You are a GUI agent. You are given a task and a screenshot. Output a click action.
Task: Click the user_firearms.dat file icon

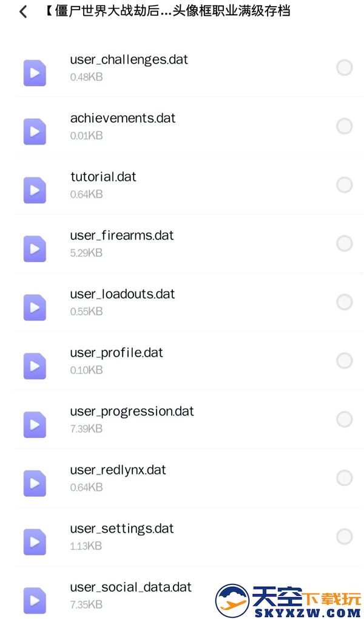[35, 248]
